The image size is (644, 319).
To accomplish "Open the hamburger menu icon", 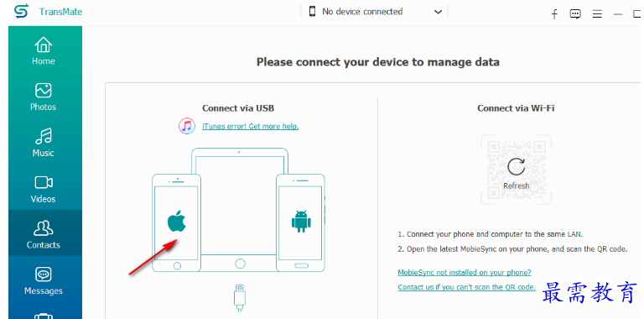I will [597, 14].
